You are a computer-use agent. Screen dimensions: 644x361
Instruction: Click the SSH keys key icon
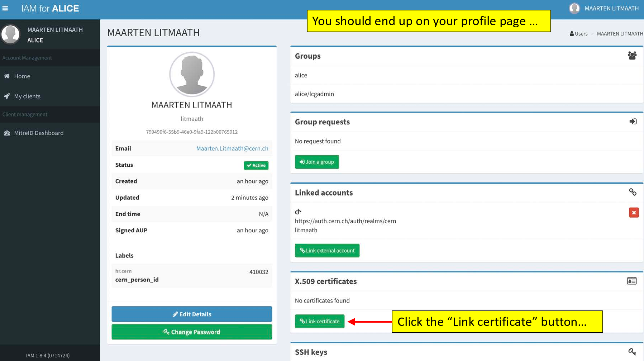(632, 352)
